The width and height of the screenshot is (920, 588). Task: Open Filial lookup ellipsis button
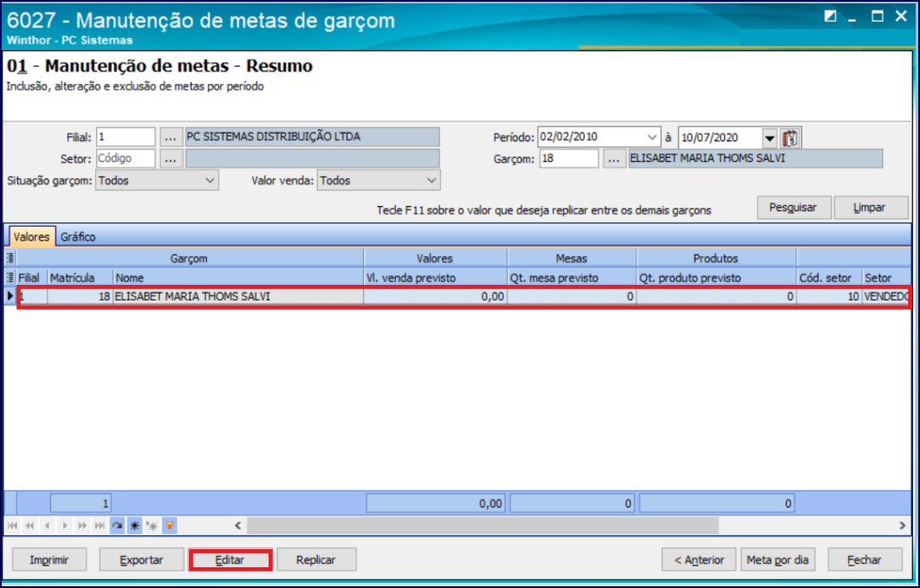click(x=171, y=138)
